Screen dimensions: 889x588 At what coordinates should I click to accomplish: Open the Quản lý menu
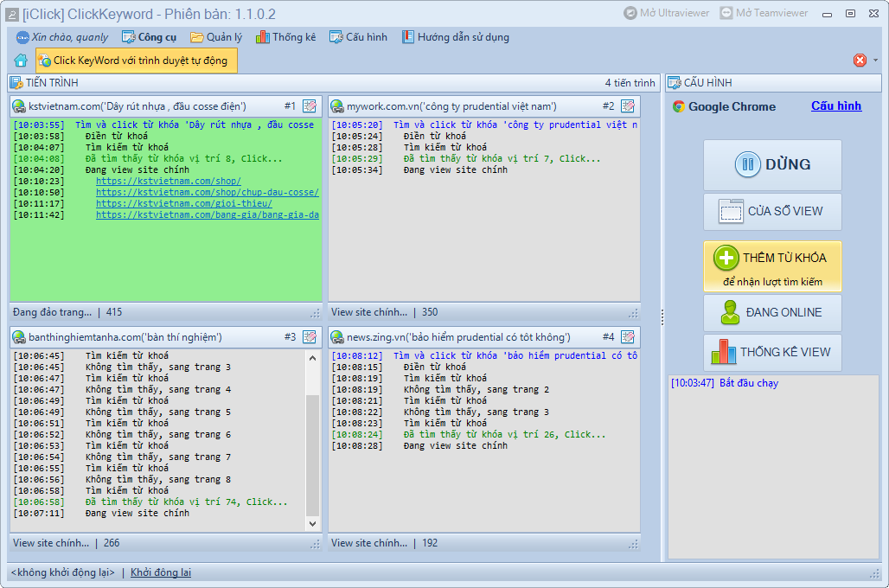point(216,37)
